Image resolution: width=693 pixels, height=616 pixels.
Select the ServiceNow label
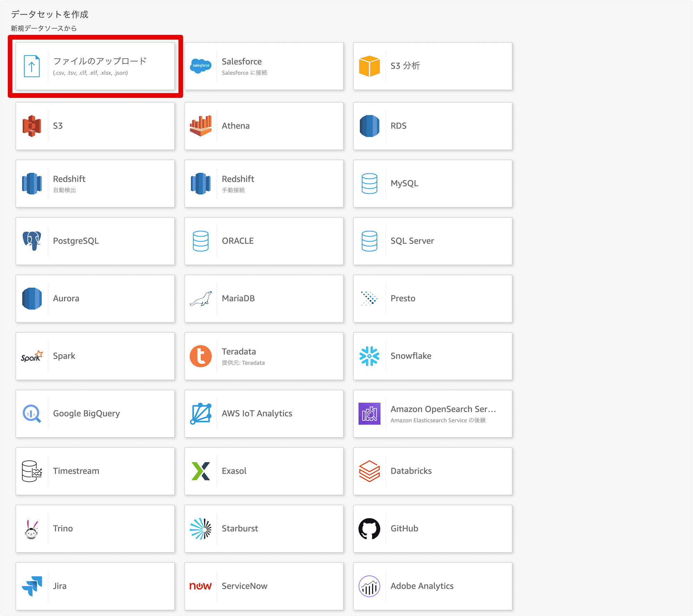pyautogui.click(x=245, y=586)
